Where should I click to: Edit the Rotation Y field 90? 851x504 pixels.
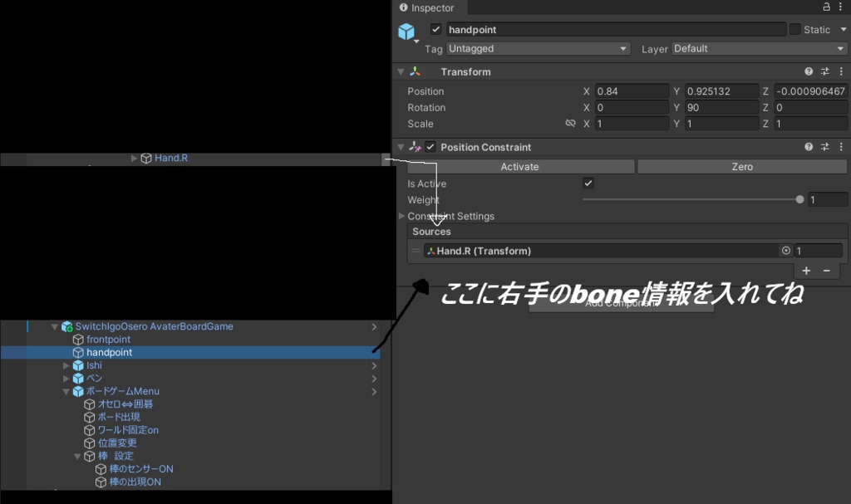click(x=722, y=107)
